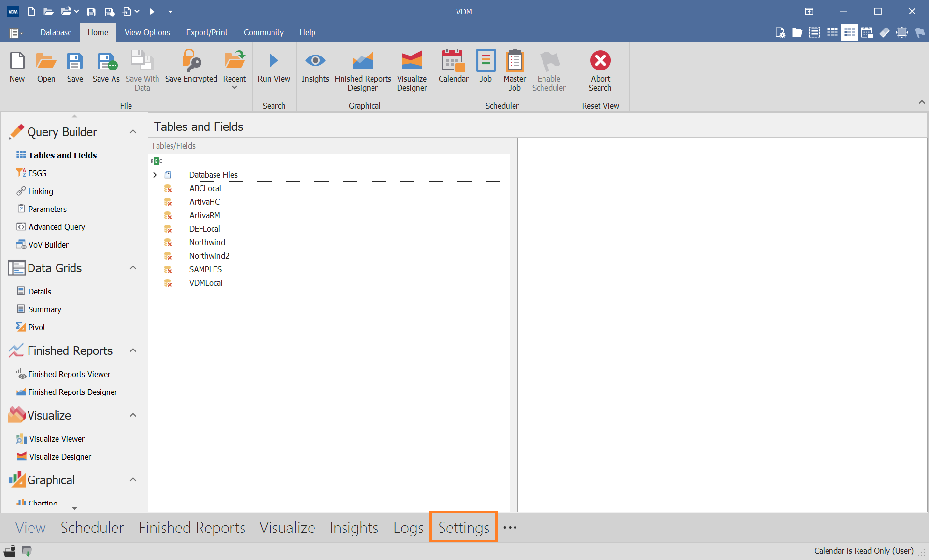Open Advanced Query
Screen dimensions: 929x560
(x=57, y=227)
